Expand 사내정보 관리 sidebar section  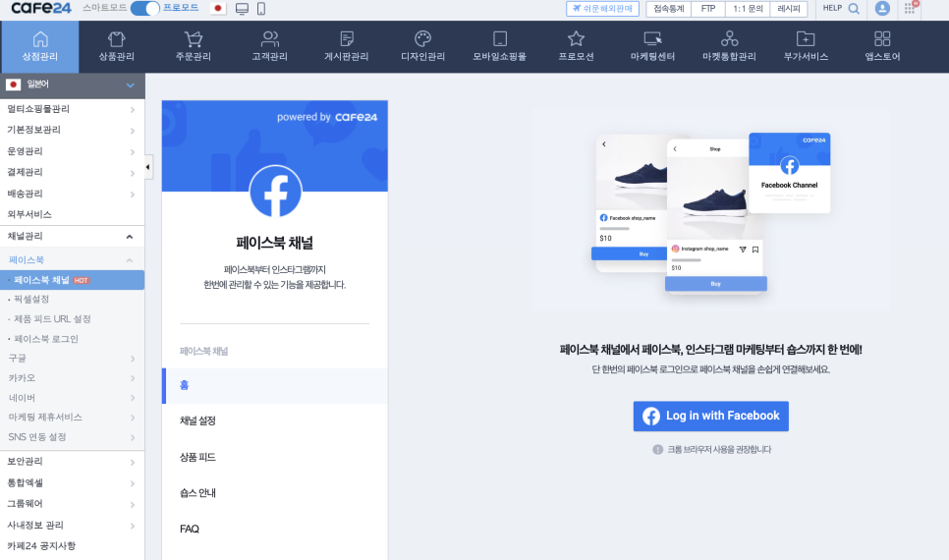point(73,525)
